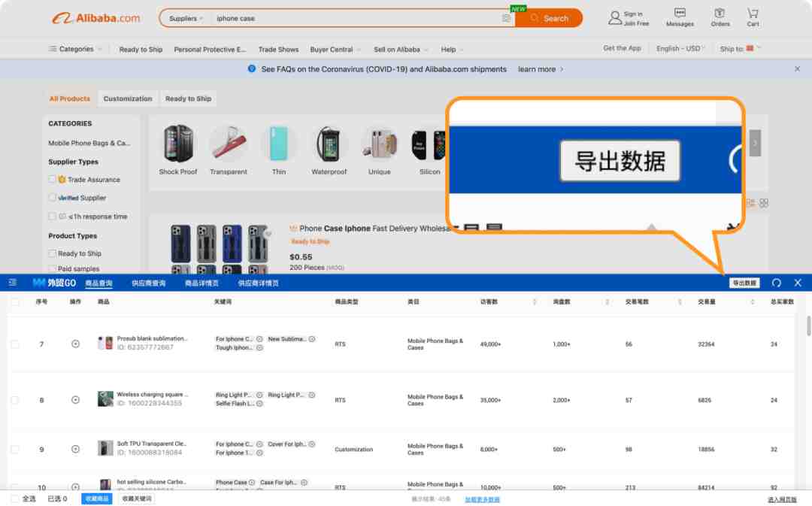812x506 pixels.
Task: Click the Sign In user icon
Action: point(615,18)
